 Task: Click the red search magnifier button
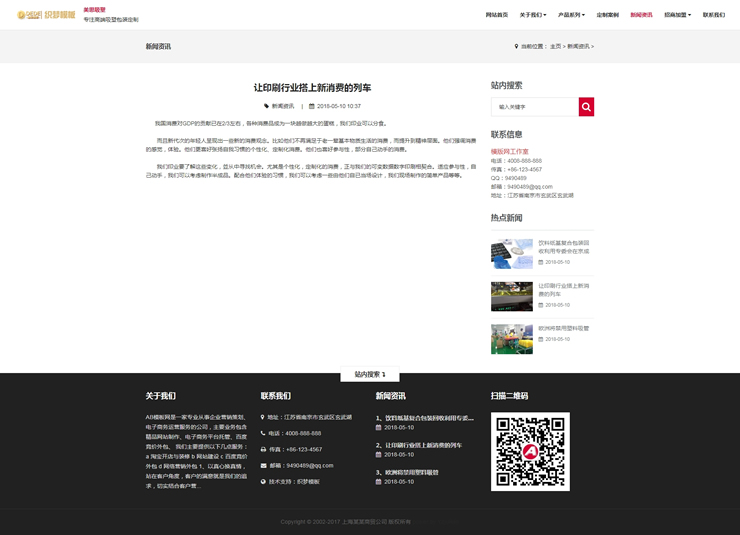coord(586,106)
